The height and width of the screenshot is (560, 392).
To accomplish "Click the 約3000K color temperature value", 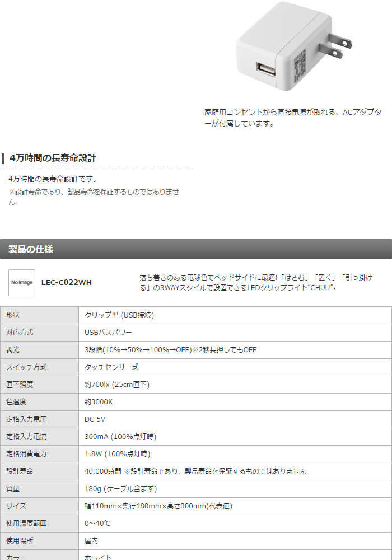I will [x=99, y=402].
